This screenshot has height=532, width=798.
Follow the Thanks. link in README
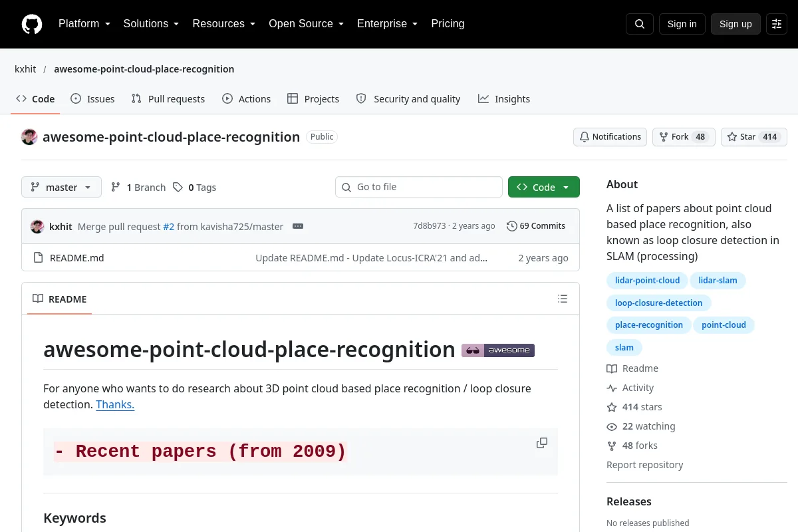point(115,404)
